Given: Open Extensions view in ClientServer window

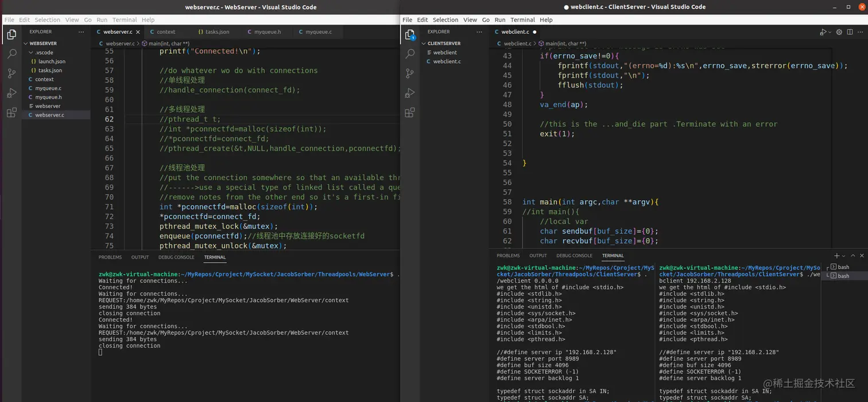Looking at the screenshot, I should 410,112.
